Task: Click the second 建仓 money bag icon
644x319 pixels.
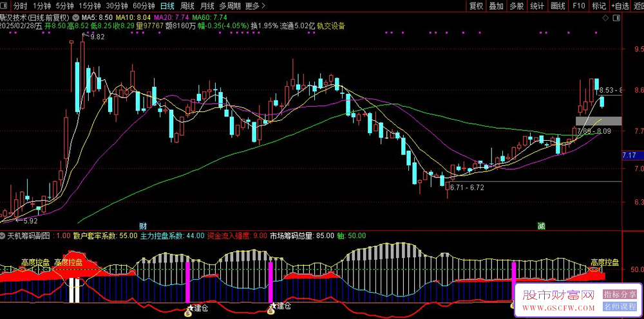Action: pyautogui.click(x=270, y=312)
